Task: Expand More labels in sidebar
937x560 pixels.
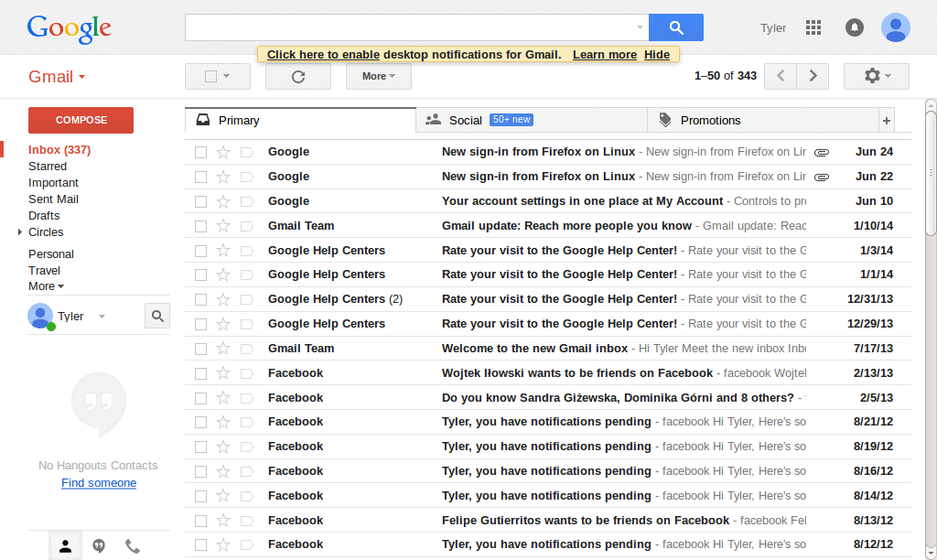Action: pyautogui.click(x=46, y=286)
